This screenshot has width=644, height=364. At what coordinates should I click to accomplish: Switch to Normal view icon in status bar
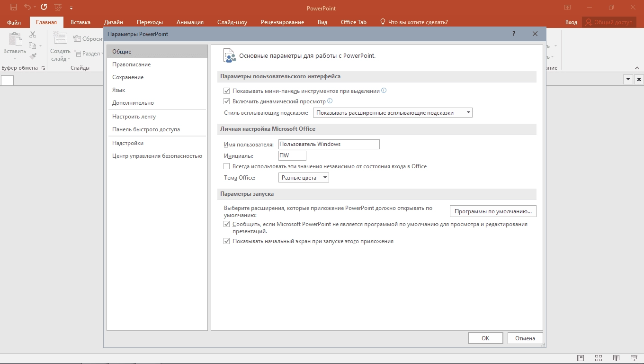(581, 358)
